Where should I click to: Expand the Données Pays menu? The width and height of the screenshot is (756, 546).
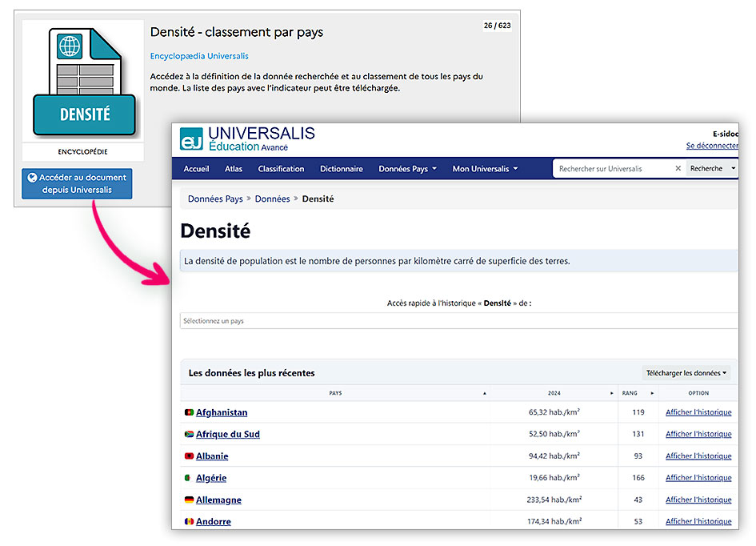[407, 169]
